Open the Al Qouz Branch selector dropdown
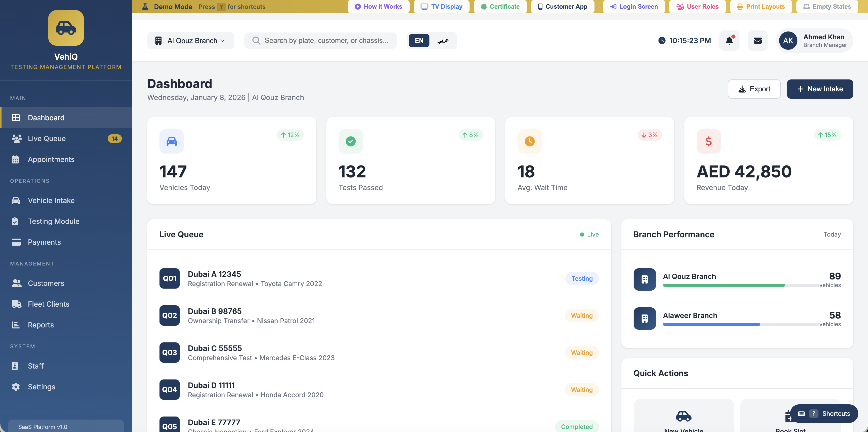Image resolution: width=868 pixels, height=432 pixels. (190, 40)
